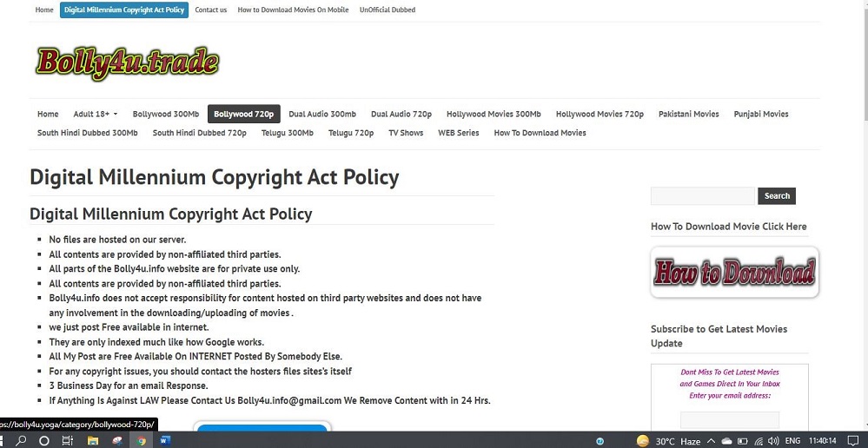Click the Chrome icon in taskbar
868x448 pixels.
pos(141,441)
